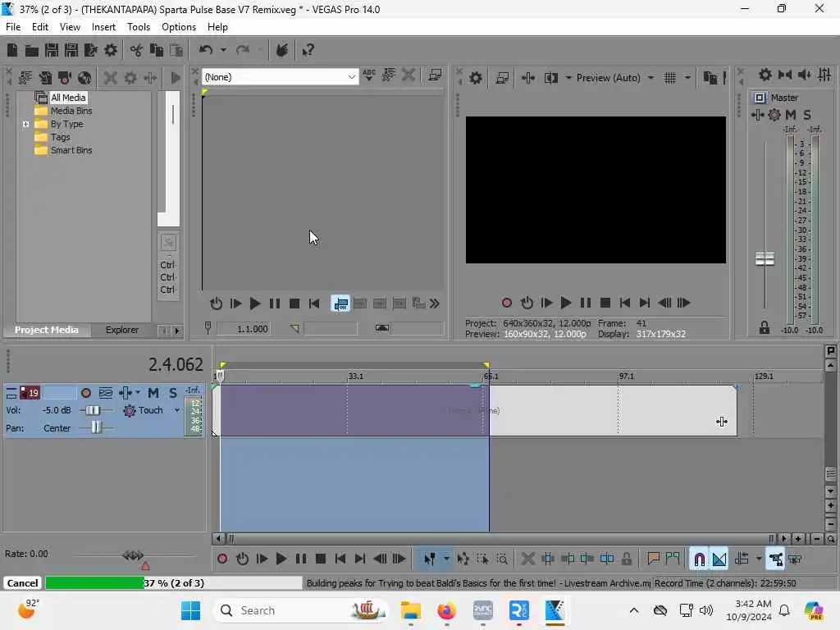Arm track 19 for record
This screenshot has width=840, height=630.
tap(85, 393)
